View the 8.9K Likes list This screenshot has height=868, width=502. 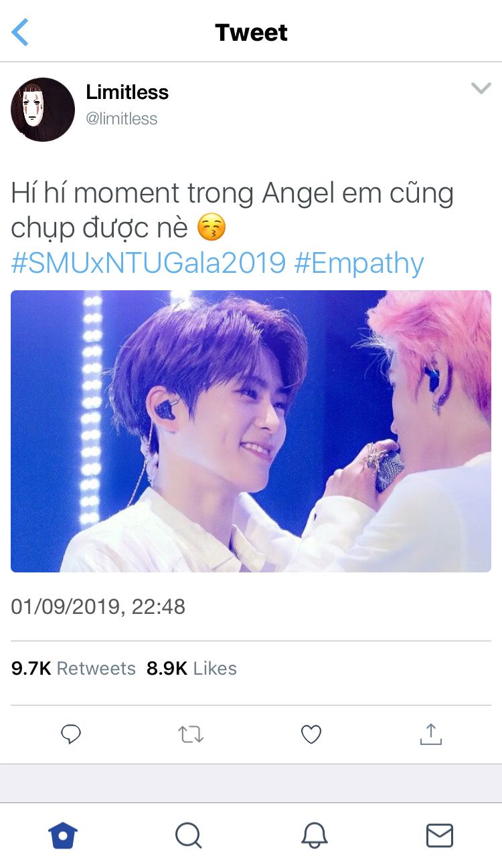191,668
